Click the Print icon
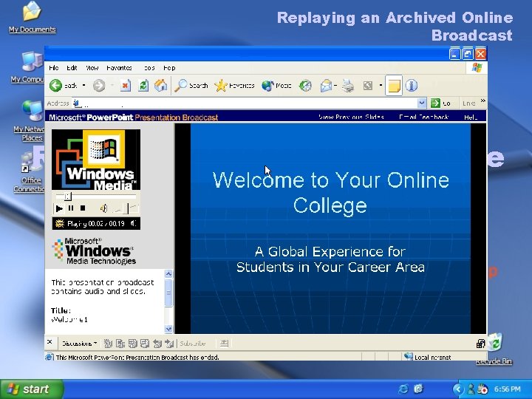 click(347, 86)
